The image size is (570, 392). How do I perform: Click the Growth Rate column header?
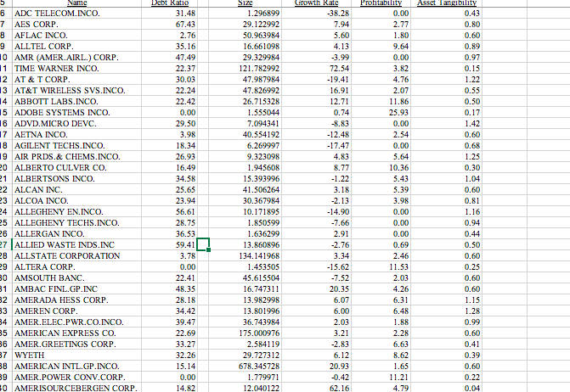click(316, 3)
